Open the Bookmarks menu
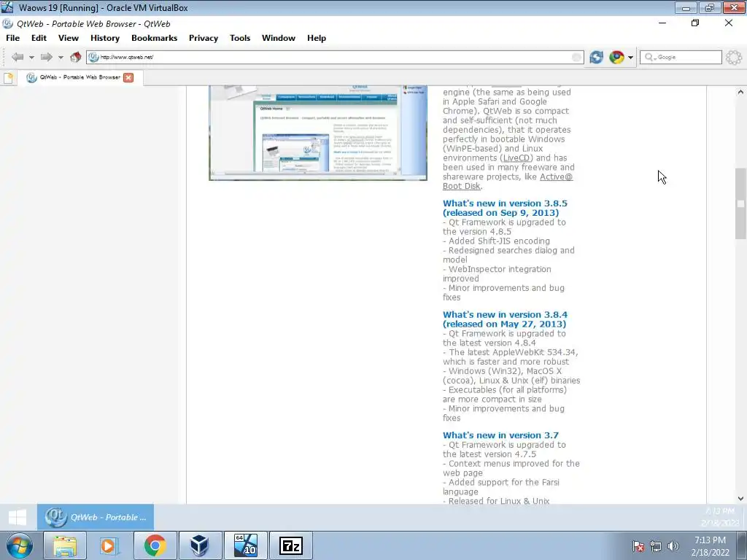The width and height of the screenshot is (747, 560). [x=155, y=38]
